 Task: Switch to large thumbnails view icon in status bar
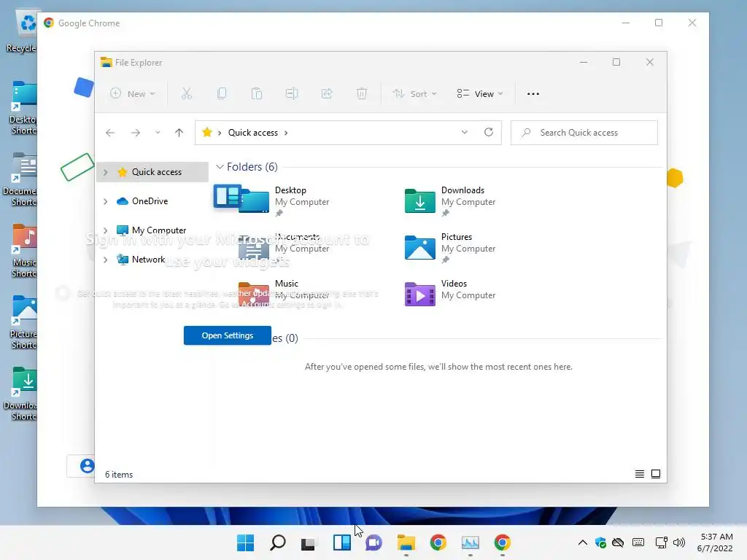coord(656,474)
